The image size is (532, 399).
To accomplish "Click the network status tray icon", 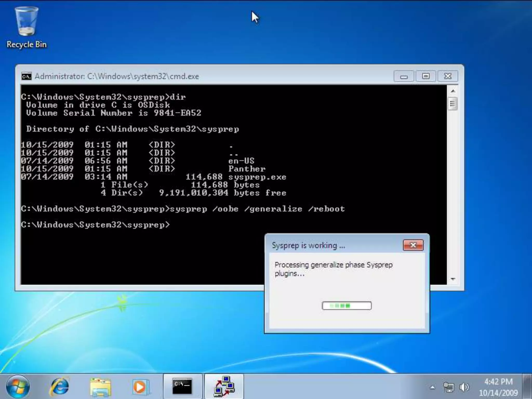I will click(448, 387).
